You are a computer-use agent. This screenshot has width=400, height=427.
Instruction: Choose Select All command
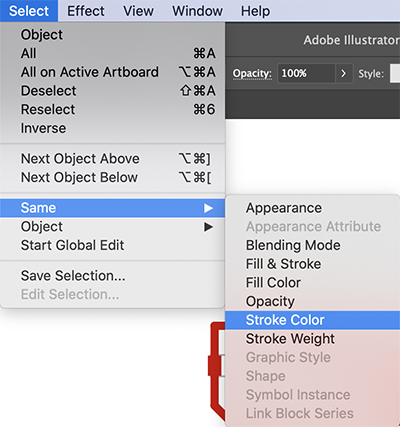[112, 54]
